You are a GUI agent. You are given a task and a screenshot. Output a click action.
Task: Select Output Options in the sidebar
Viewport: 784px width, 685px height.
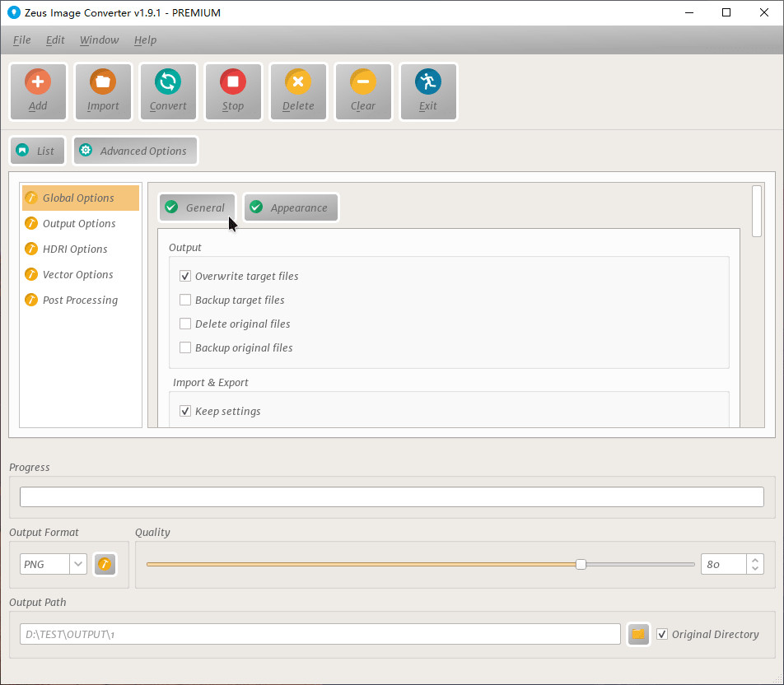(x=81, y=223)
